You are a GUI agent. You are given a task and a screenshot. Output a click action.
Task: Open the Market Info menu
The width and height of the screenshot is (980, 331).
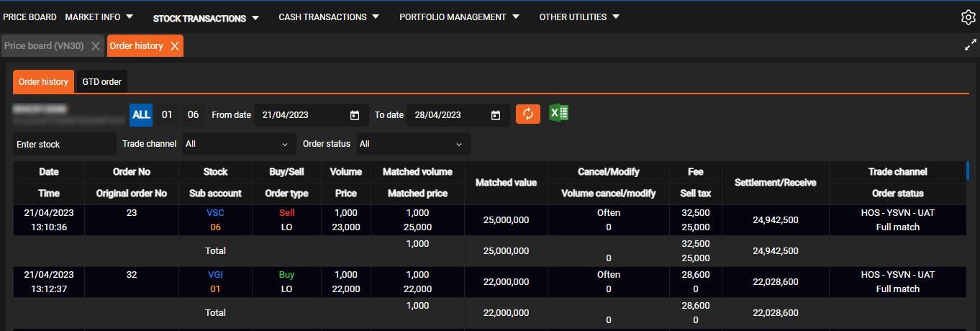point(99,17)
